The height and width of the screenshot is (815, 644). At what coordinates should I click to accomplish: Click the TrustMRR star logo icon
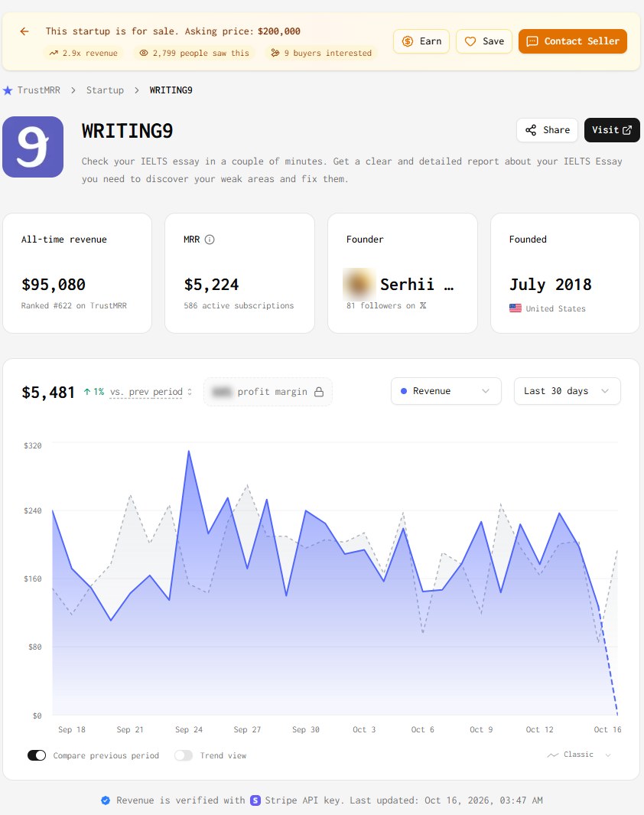8,90
